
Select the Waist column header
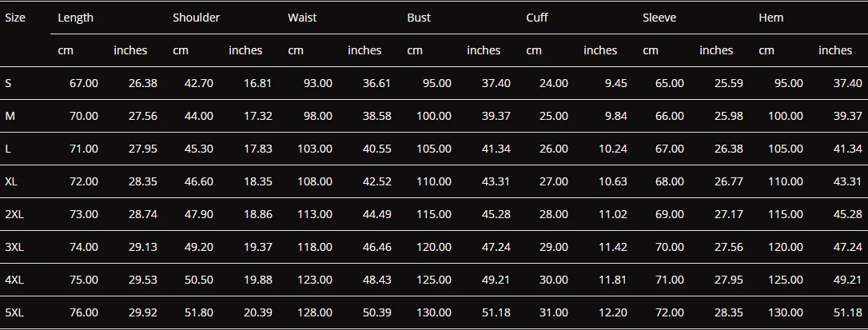(302, 18)
